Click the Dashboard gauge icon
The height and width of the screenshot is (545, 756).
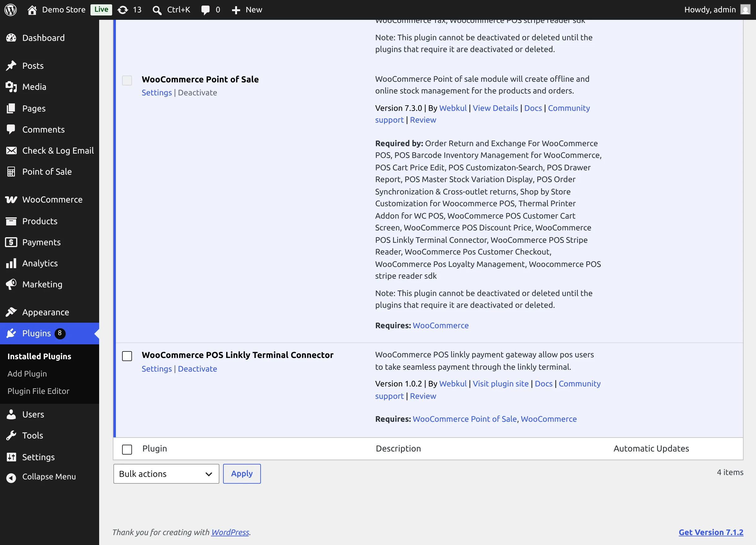click(x=11, y=38)
